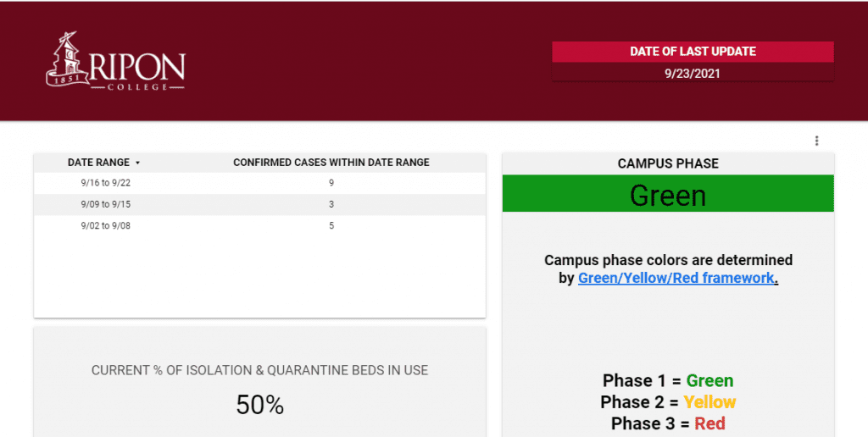This screenshot has height=437, width=868.
Task: Click the confirmed cases value 3
Action: pyautogui.click(x=331, y=204)
